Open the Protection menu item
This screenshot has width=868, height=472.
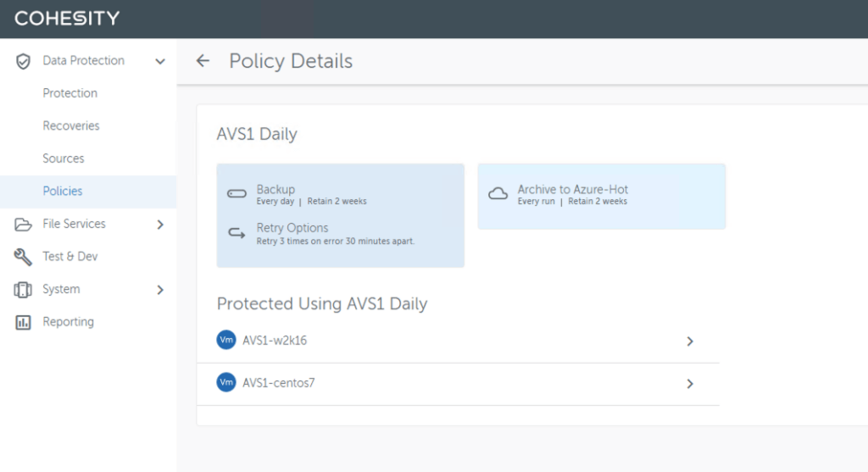[70, 93]
